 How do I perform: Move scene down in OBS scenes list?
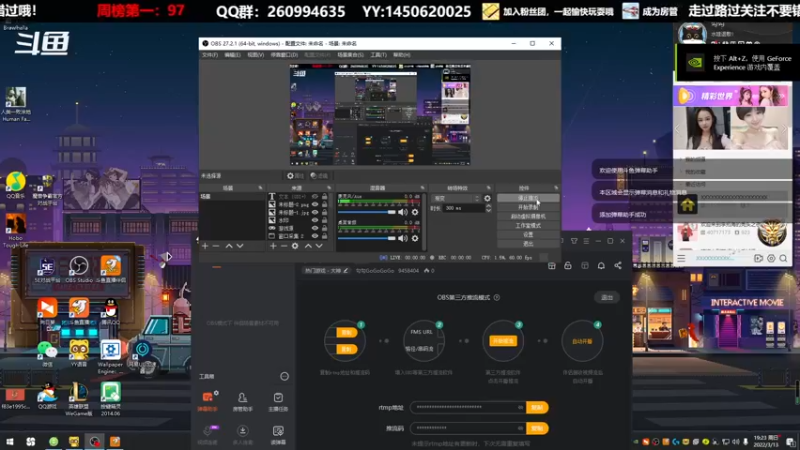[240, 246]
